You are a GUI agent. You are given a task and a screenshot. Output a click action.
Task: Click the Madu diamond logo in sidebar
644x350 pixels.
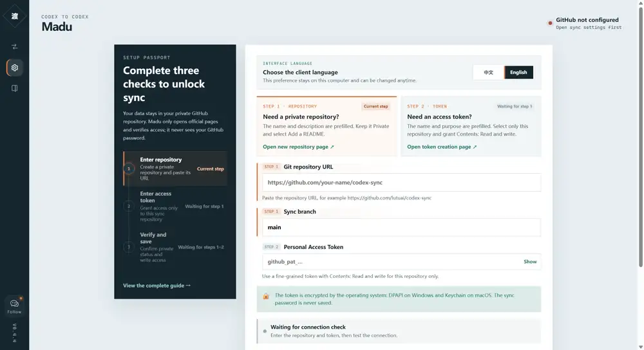[x=14, y=16]
